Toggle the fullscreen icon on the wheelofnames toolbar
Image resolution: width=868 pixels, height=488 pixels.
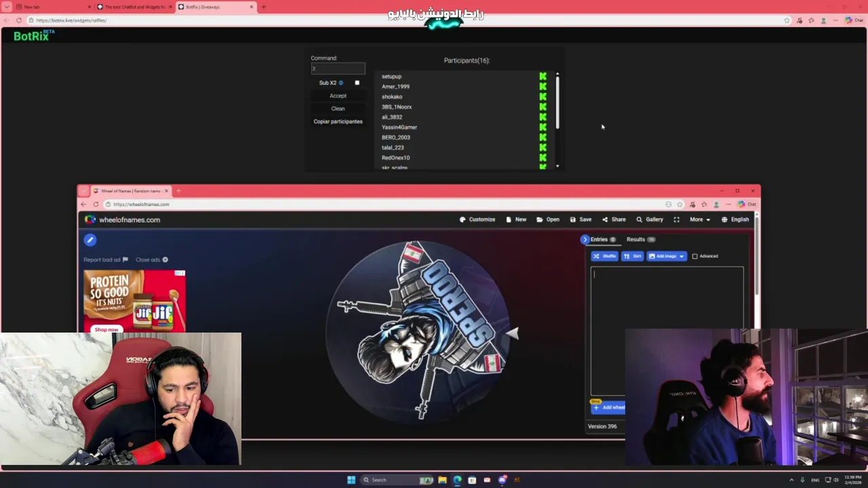point(676,220)
